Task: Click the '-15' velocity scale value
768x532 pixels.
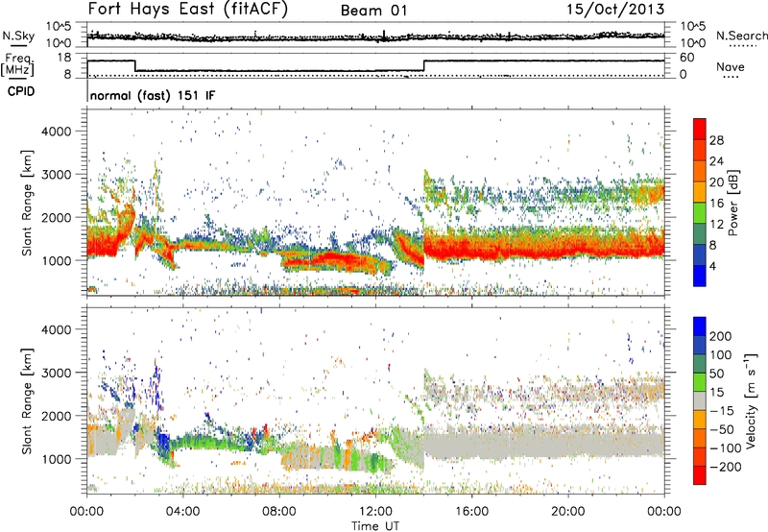Action: click(722, 411)
